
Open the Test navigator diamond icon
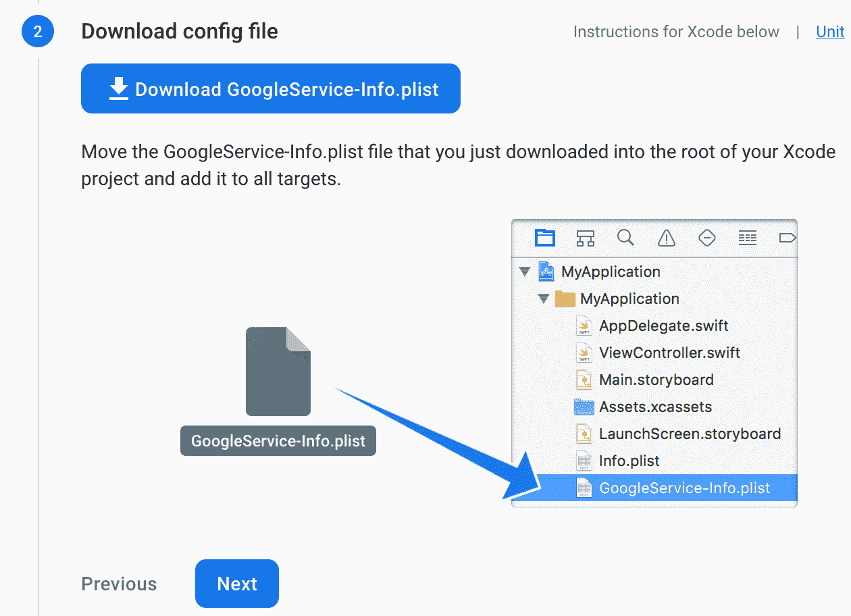[706, 238]
